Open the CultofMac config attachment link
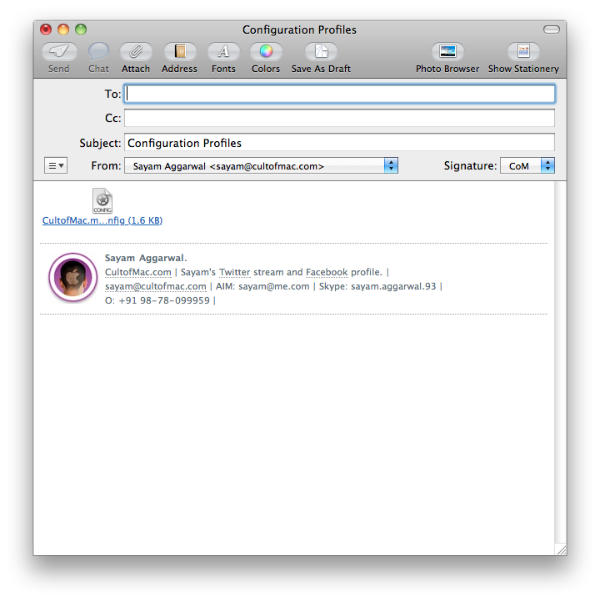Viewport: 600px width, 602px height. 102,220
